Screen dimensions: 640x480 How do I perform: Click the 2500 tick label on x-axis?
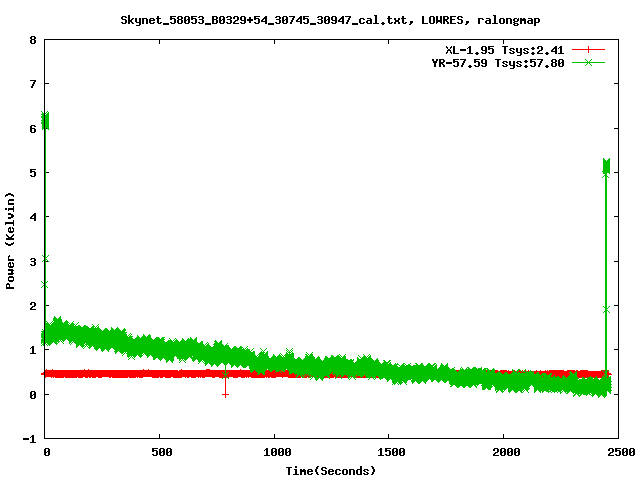coord(618,453)
